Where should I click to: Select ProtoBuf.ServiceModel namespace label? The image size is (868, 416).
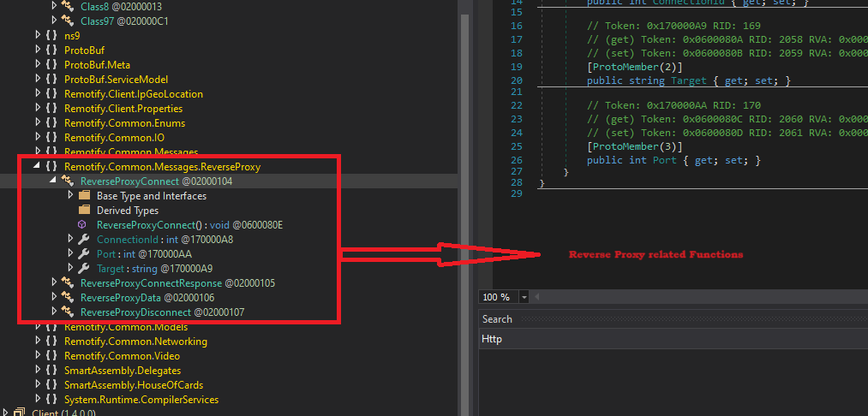[117, 79]
